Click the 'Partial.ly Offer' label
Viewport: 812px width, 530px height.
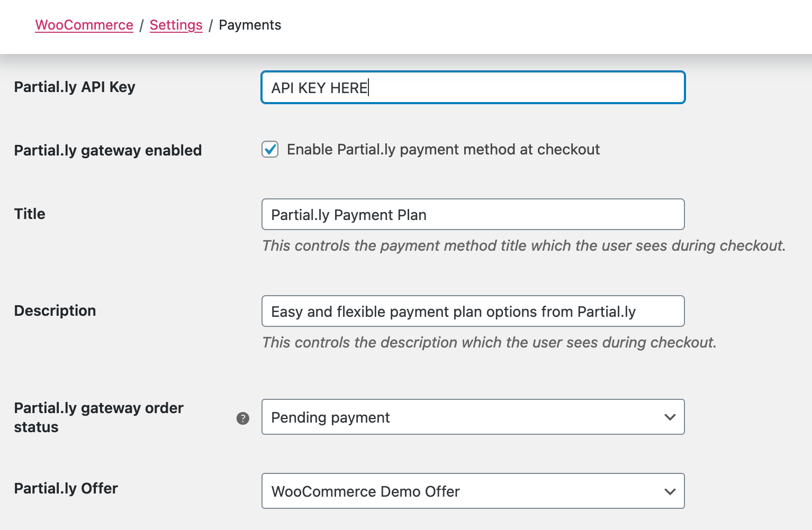click(66, 488)
